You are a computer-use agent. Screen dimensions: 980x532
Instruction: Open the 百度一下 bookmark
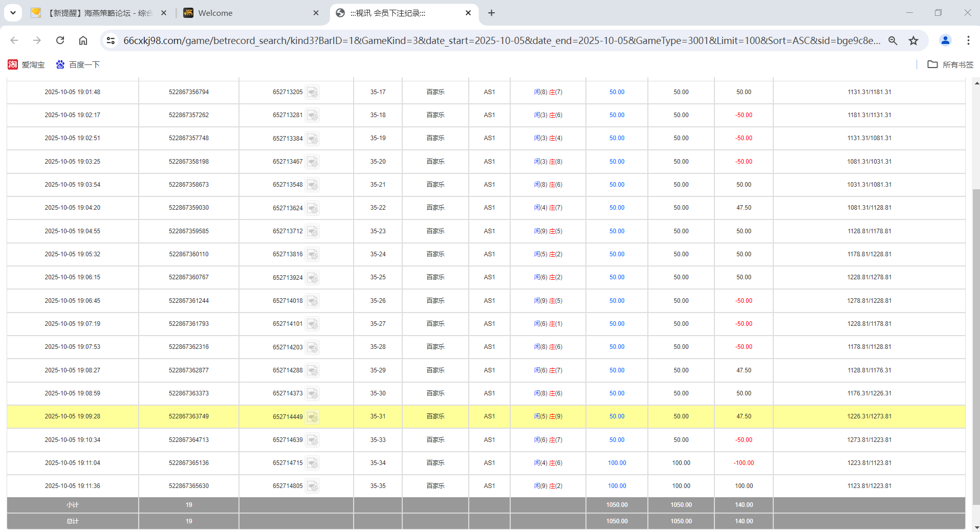coord(78,64)
